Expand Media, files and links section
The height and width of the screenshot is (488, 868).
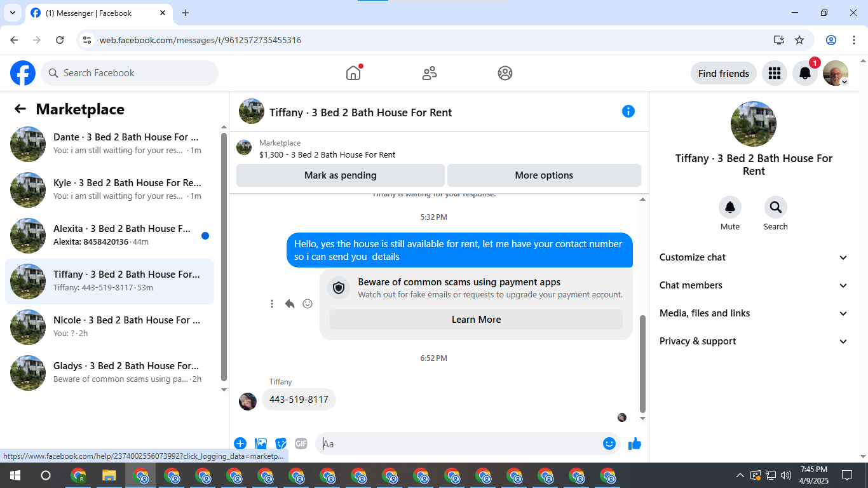pyautogui.click(x=754, y=313)
